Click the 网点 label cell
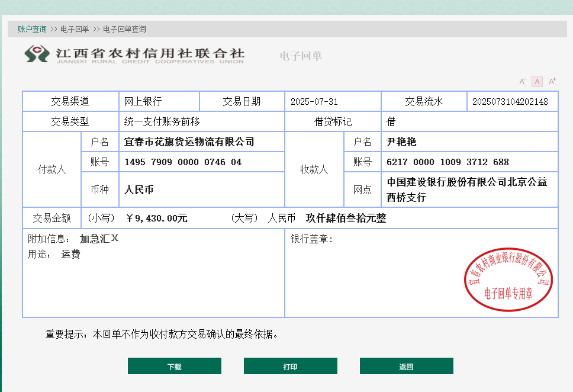The width and height of the screenshot is (573, 392). [x=362, y=189]
